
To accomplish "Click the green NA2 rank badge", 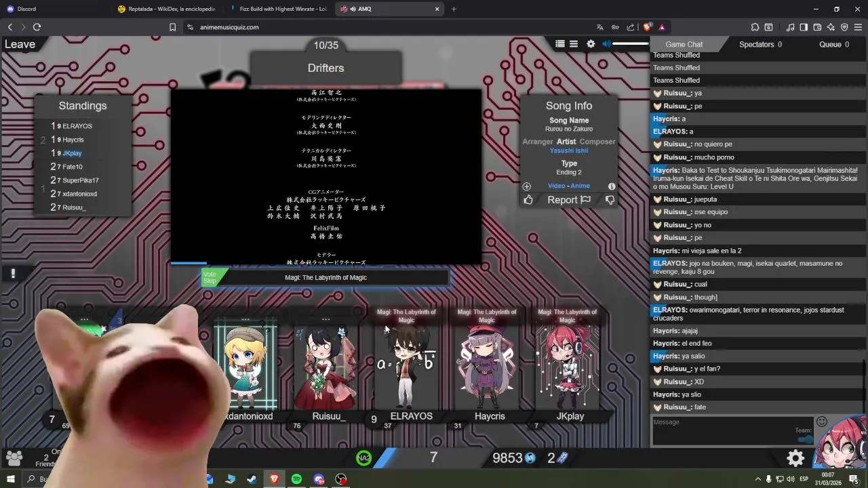I will click(364, 458).
